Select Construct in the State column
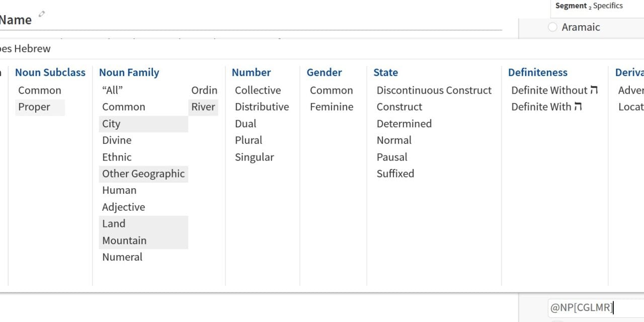 (x=399, y=107)
